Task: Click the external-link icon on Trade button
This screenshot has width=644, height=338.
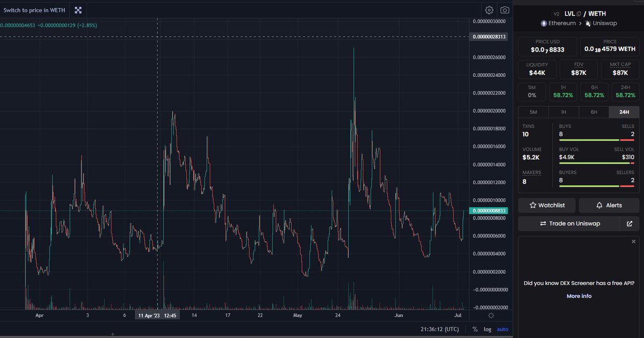Action: (630, 223)
